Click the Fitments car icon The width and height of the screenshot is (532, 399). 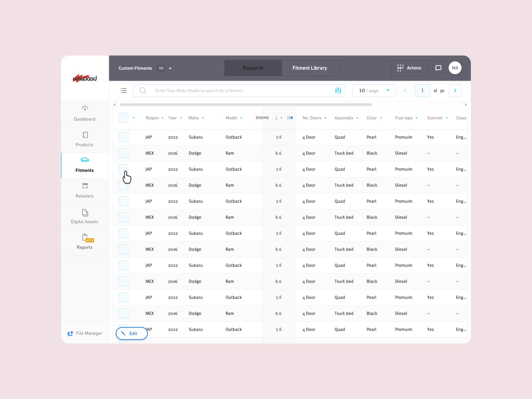click(85, 160)
